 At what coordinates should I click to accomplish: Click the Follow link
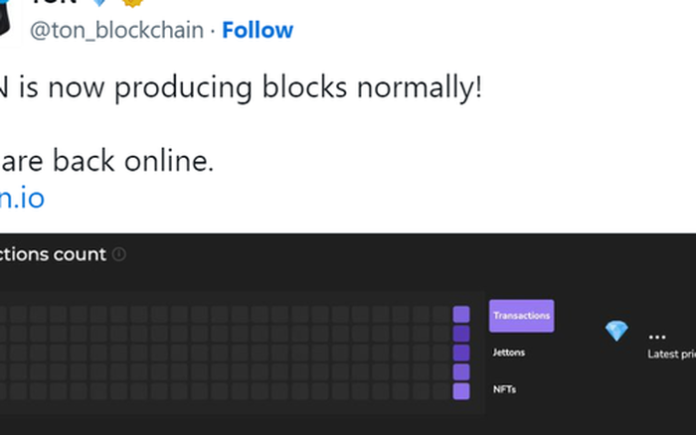[257, 30]
